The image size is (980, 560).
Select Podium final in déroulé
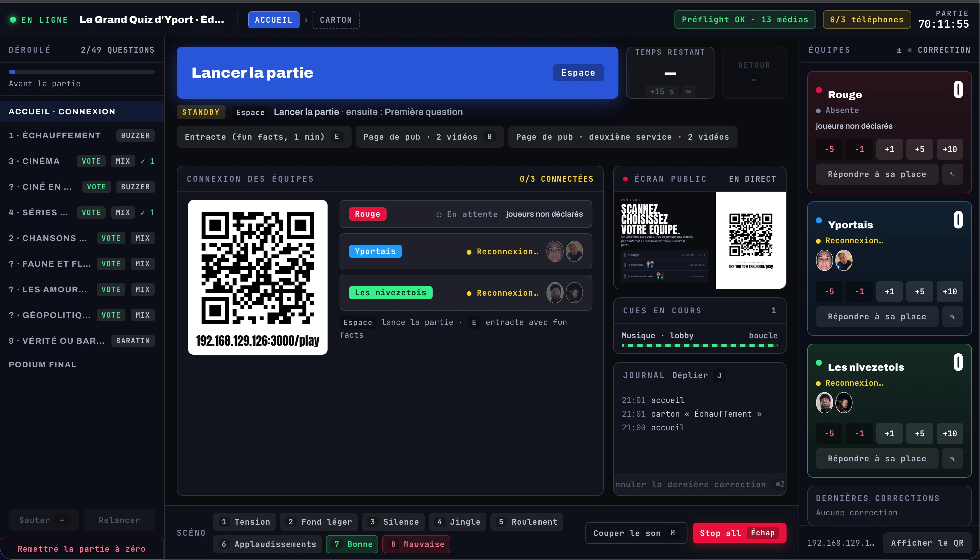coord(82,365)
